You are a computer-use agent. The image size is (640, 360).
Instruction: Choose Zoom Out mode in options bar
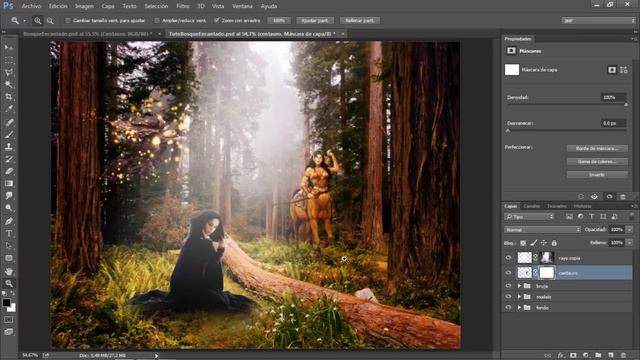(50, 20)
